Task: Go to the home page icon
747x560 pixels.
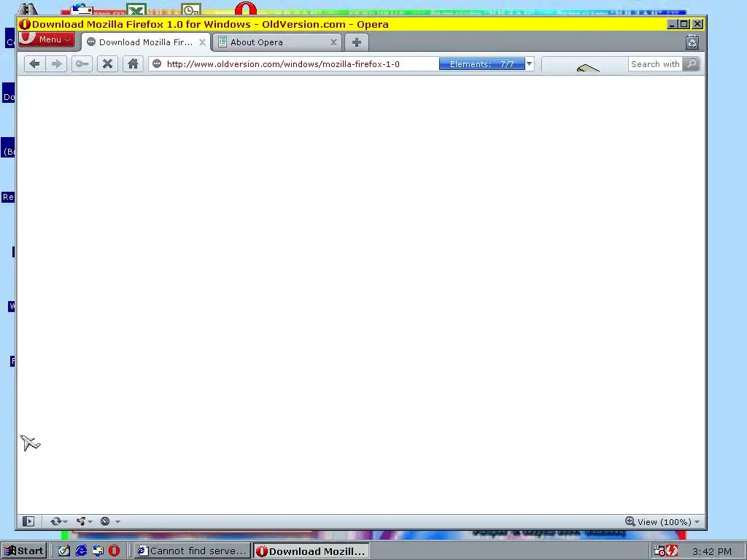Action: [x=133, y=64]
